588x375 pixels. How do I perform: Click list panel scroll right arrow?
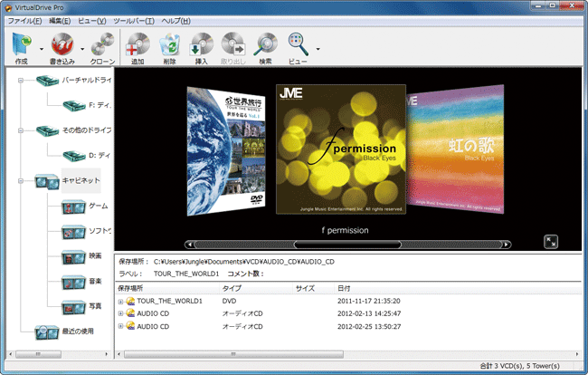tap(577, 354)
